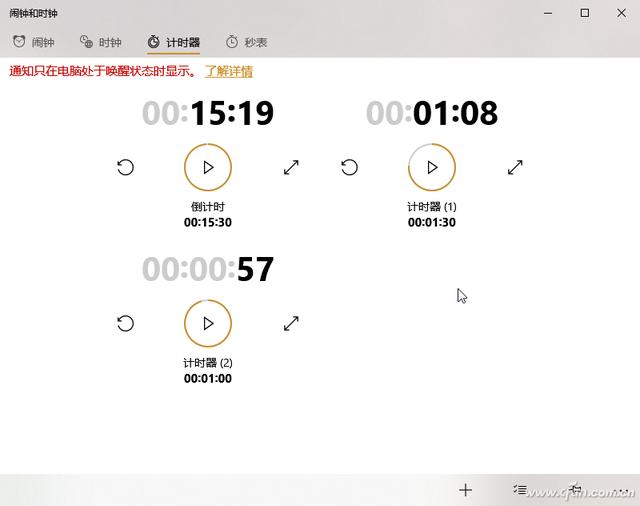Start the 计时器 (2) play button
The width and height of the screenshot is (640, 506).
click(x=208, y=324)
